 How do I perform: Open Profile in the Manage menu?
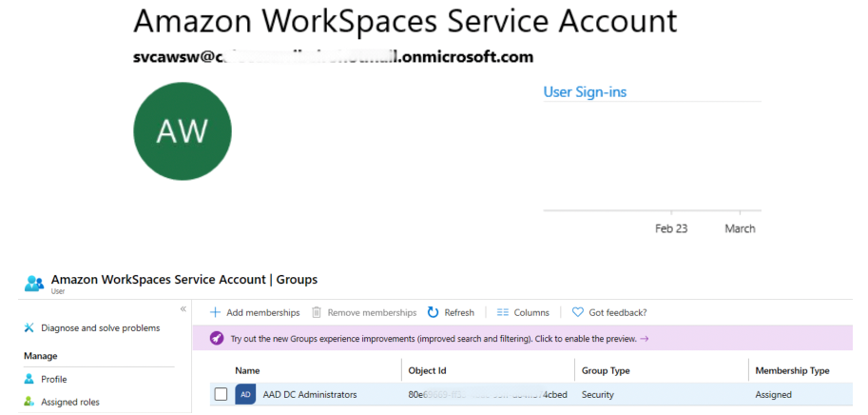tap(53, 379)
